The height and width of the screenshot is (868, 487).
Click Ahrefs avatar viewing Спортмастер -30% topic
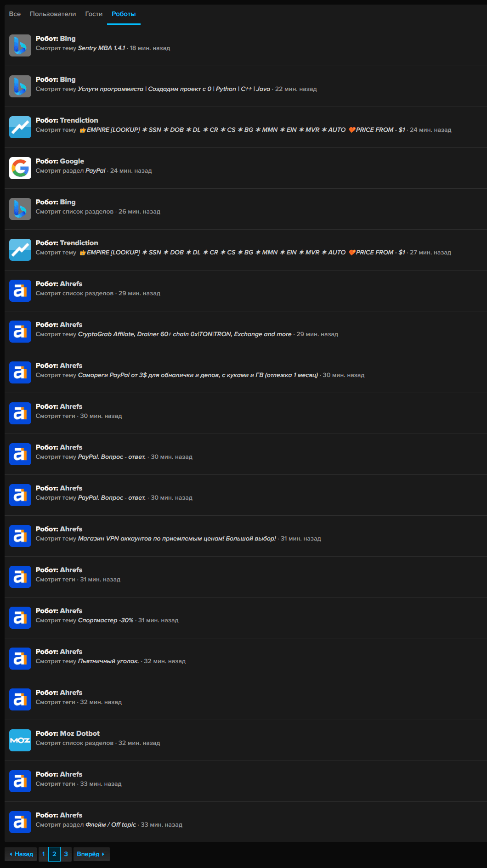tap(20, 618)
